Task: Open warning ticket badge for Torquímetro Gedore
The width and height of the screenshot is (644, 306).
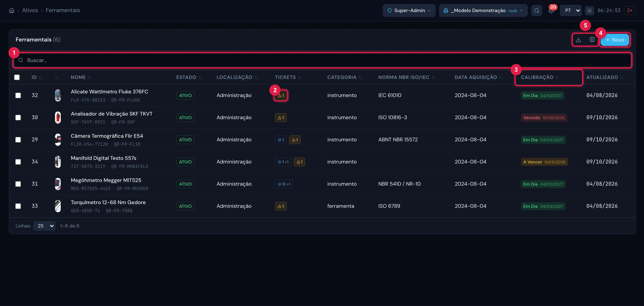Action: 281,206
